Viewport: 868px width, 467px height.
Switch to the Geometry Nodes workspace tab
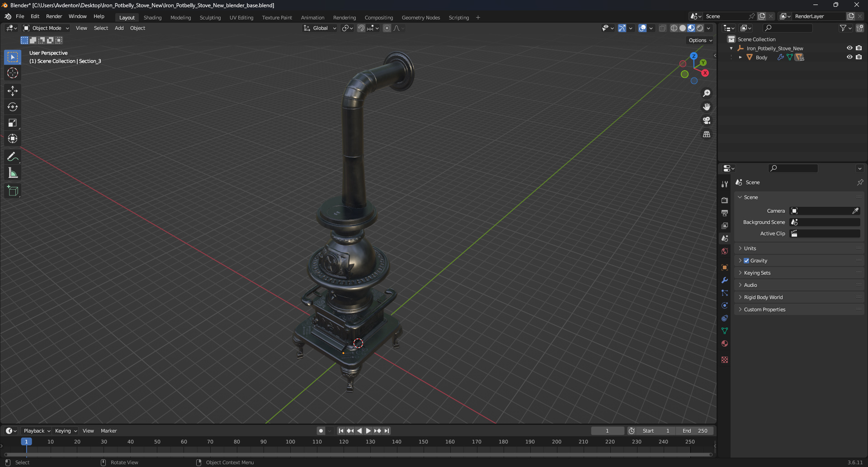(420, 18)
